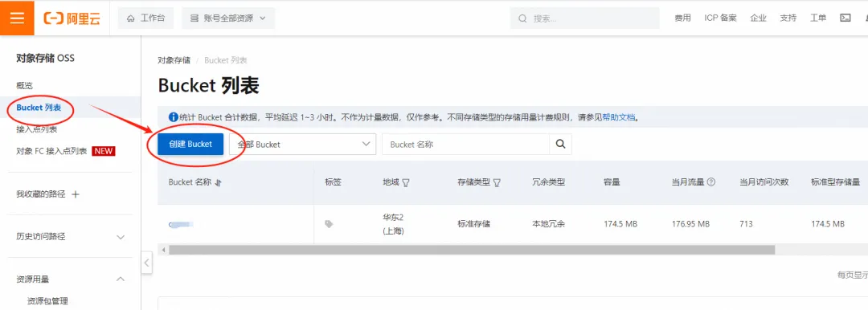Open the 全部 Bucket dropdown
The height and width of the screenshot is (310, 868).
click(303, 144)
